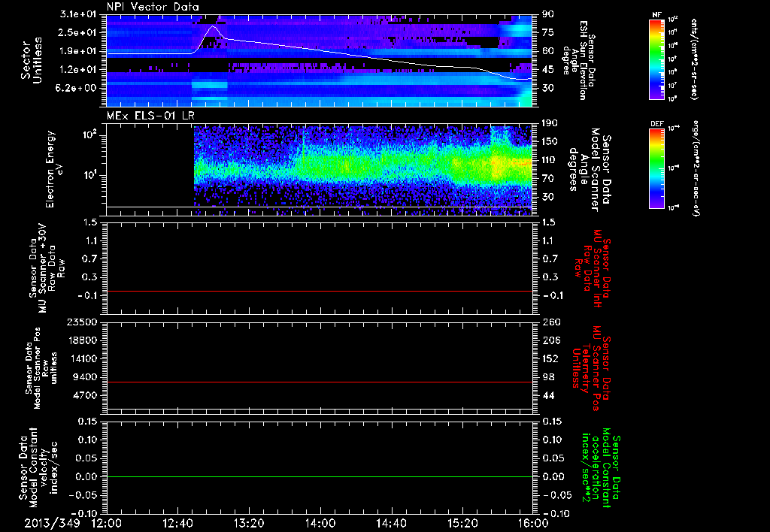The height and width of the screenshot is (532, 770).
Task: Click the 12:40 time tick label
Action: [x=177, y=523]
